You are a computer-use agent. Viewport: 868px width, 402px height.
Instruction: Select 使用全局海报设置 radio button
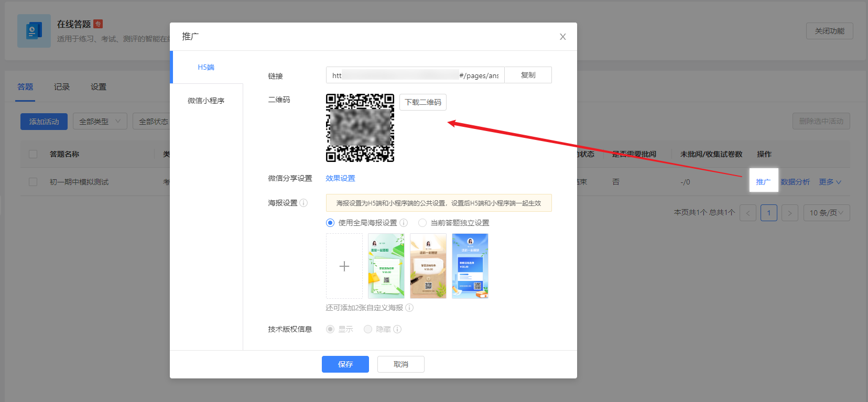(x=330, y=223)
